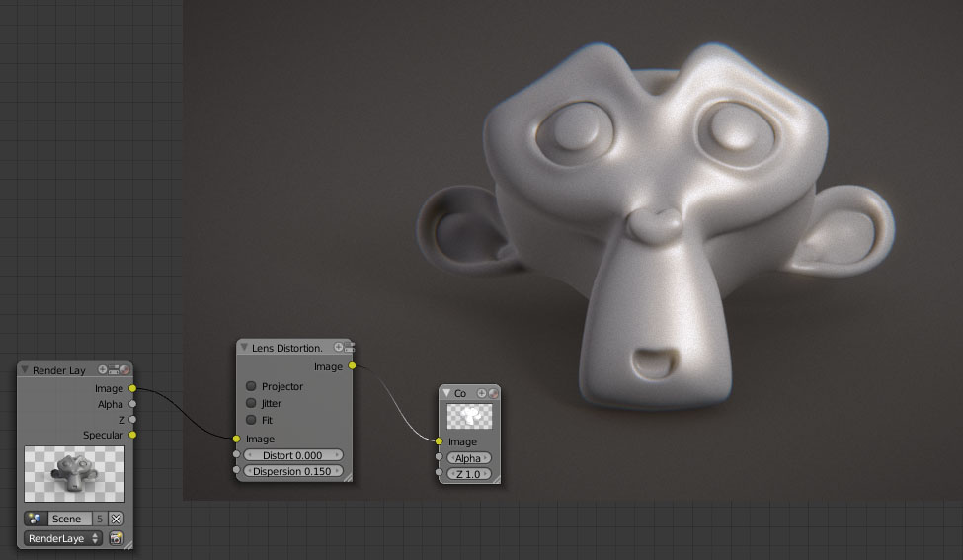Unlink the scene with the X button
The image size is (963, 560).
coord(116,519)
